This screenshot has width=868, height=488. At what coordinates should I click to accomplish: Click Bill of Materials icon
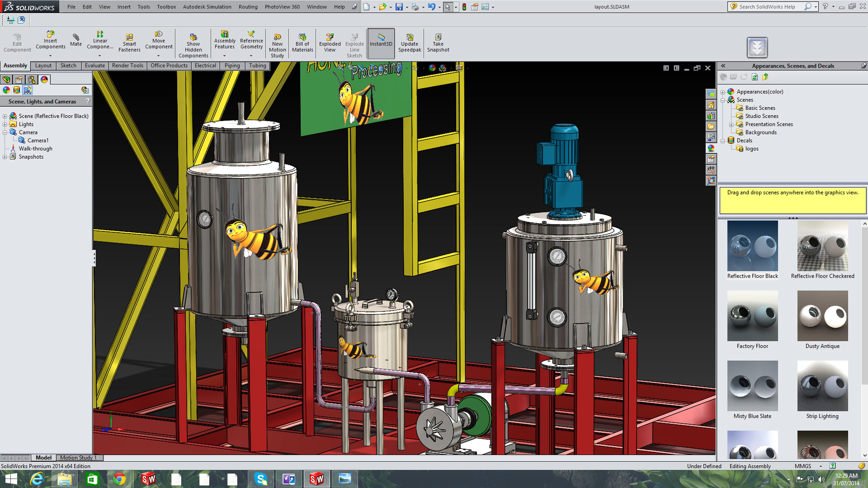302,38
